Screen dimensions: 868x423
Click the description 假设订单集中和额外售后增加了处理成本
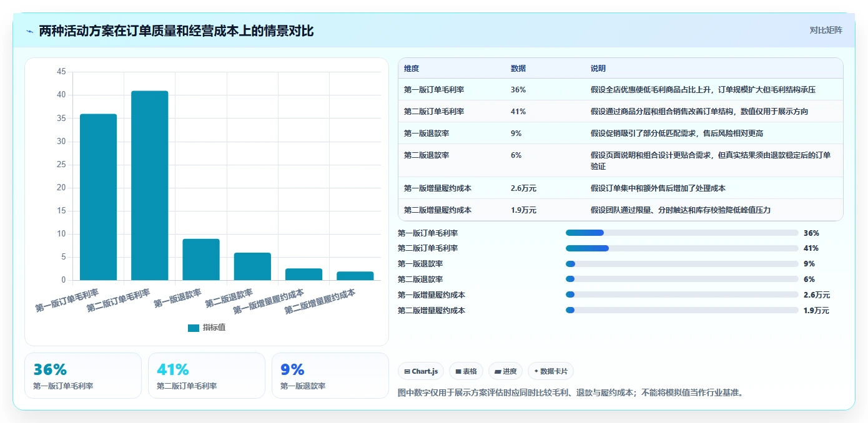click(658, 188)
